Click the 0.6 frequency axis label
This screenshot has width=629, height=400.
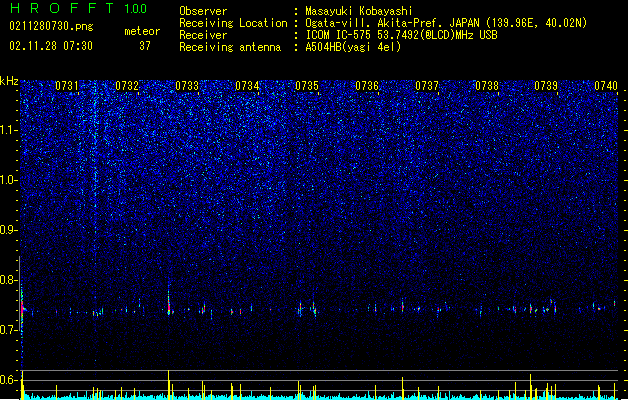point(9,380)
